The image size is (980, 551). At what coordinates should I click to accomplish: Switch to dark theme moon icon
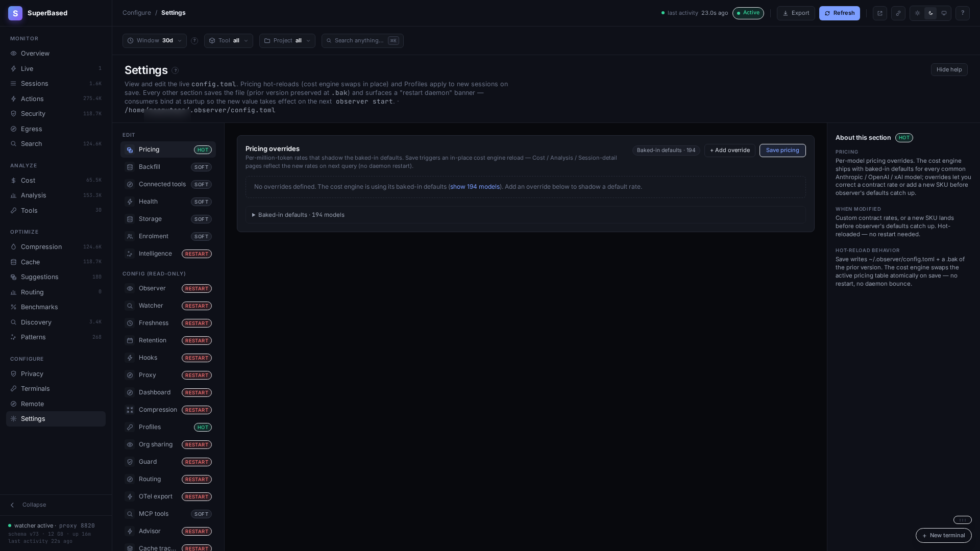click(930, 13)
